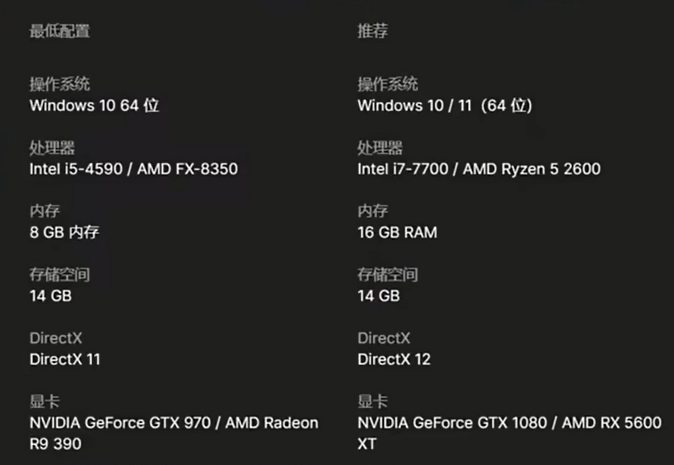The height and width of the screenshot is (465, 674).
Task: Click the DirectX 12 value
Action: pyautogui.click(x=394, y=359)
